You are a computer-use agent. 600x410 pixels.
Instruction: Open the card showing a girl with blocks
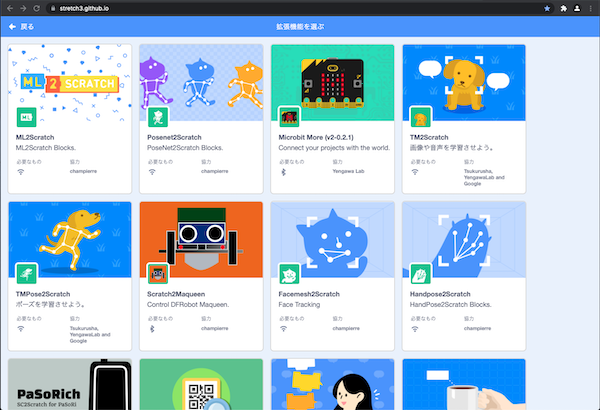tap(333, 384)
